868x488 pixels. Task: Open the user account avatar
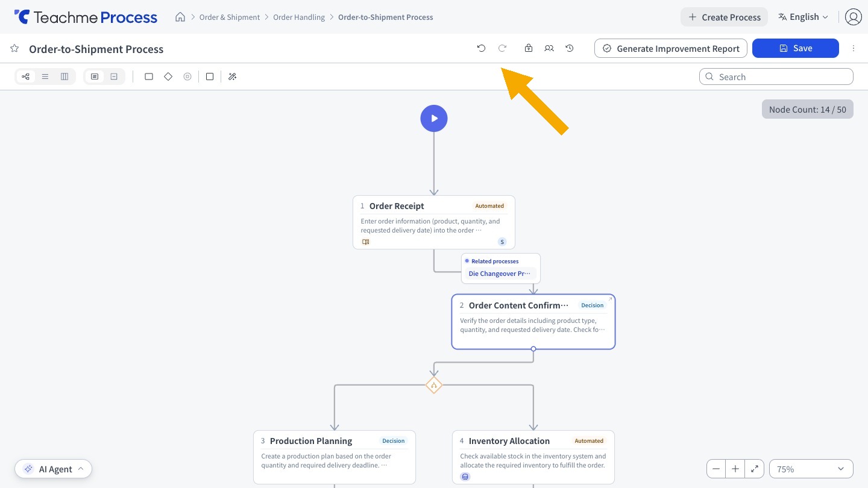coord(853,17)
